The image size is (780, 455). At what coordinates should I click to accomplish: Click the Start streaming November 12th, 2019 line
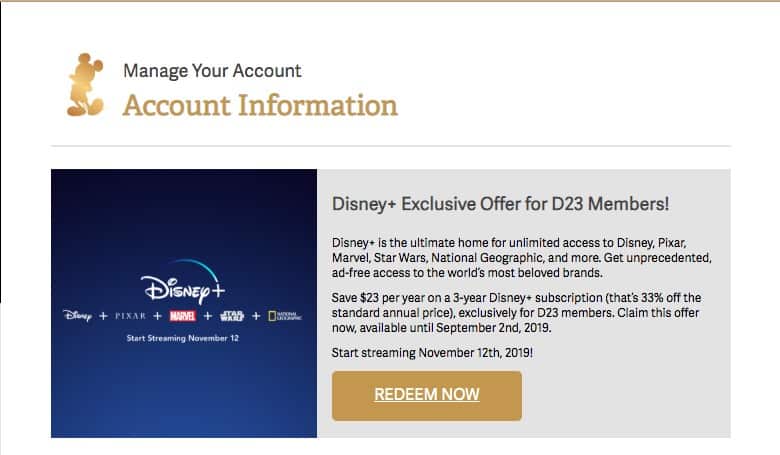[432, 353]
